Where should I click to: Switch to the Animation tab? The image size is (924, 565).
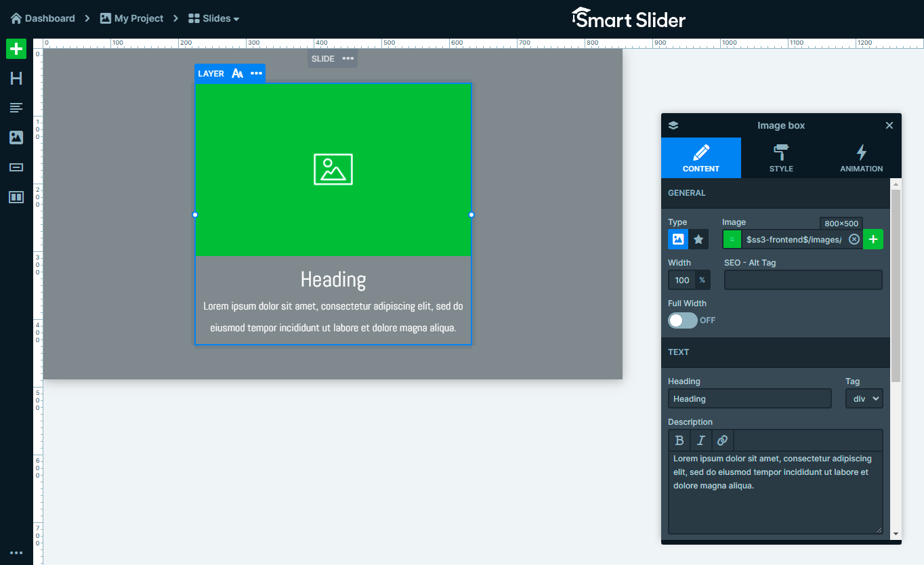tap(861, 158)
